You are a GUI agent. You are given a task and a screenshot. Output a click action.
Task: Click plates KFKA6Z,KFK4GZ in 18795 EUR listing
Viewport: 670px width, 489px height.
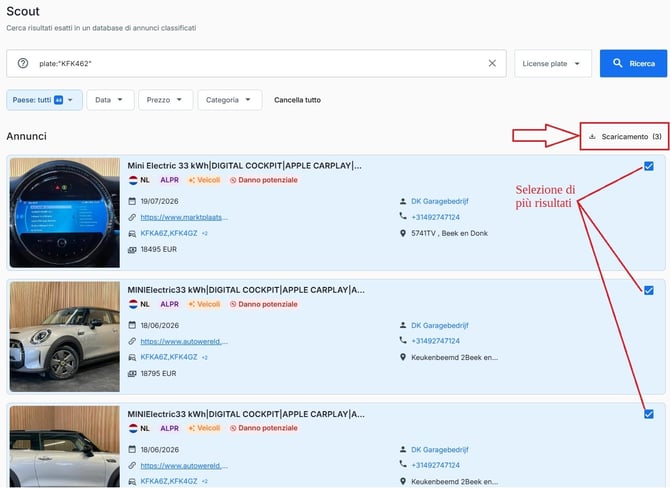pos(169,357)
